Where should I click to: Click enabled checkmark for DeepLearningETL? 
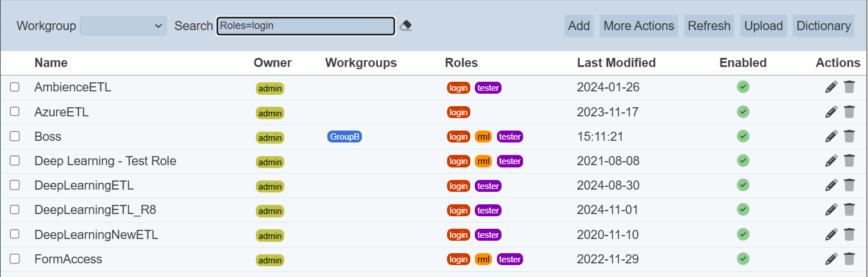click(x=743, y=185)
